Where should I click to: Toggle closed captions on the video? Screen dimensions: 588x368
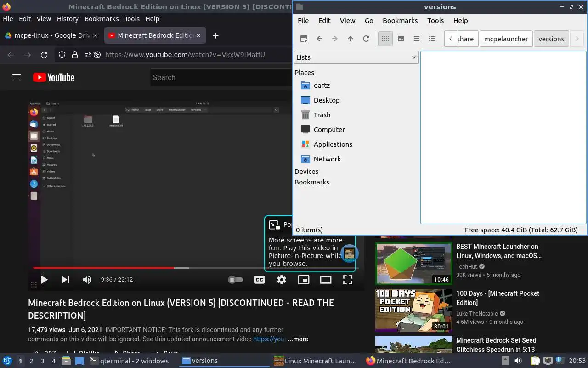[x=260, y=279]
